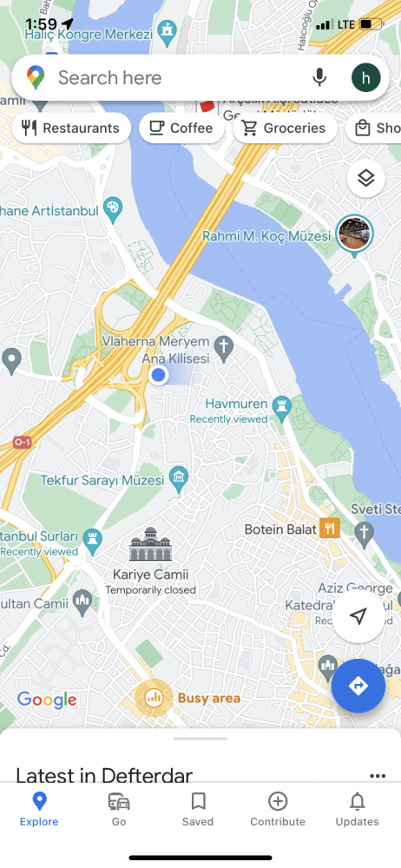Expand the bottom sheet drag handle
Viewport: 401px width, 868px height.
coord(200,739)
